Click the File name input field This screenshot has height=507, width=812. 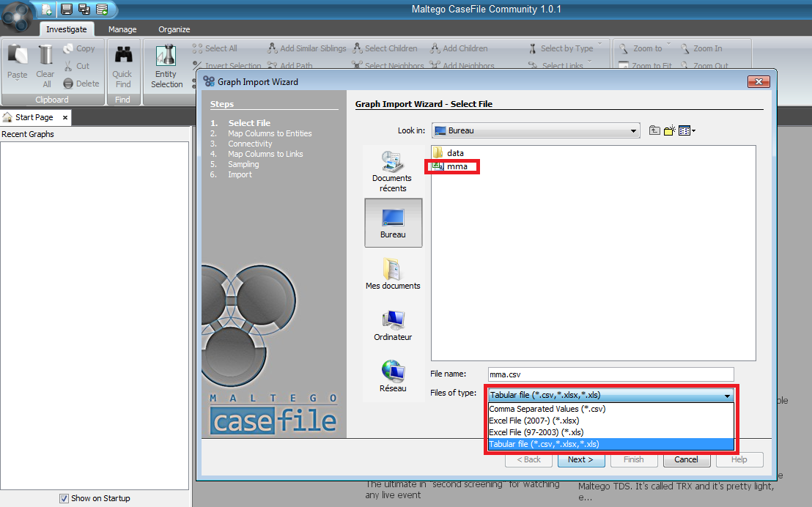[611, 374]
